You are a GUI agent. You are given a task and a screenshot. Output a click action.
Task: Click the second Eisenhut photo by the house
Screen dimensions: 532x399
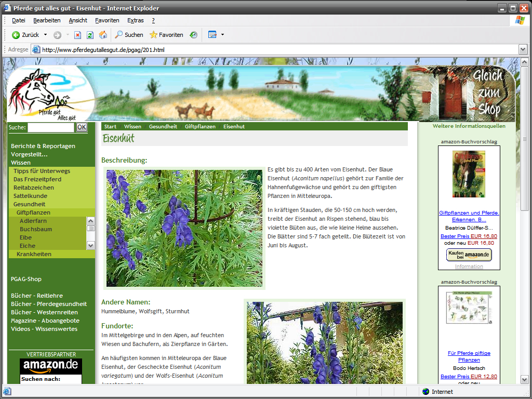point(325,343)
